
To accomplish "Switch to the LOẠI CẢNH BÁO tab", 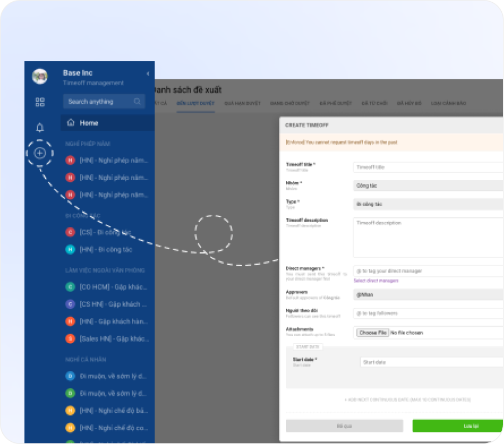I will click(x=448, y=103).
